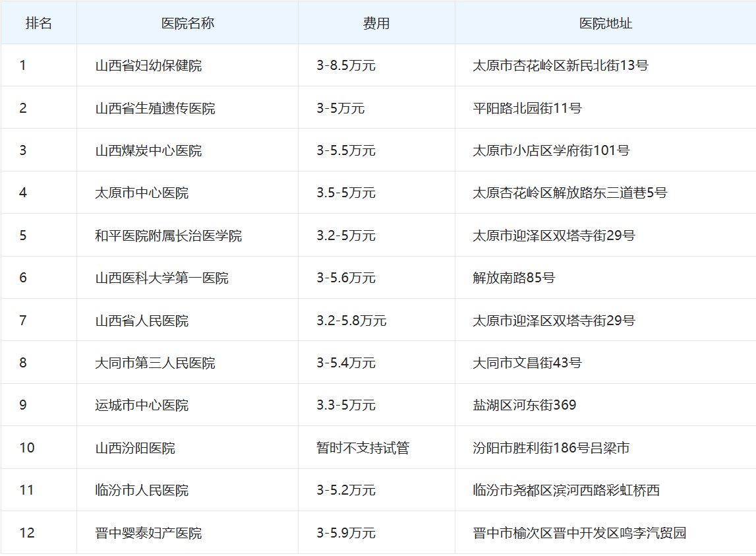
Task: Click the 山西煤炭中心医院 cell
Action: 148,150
